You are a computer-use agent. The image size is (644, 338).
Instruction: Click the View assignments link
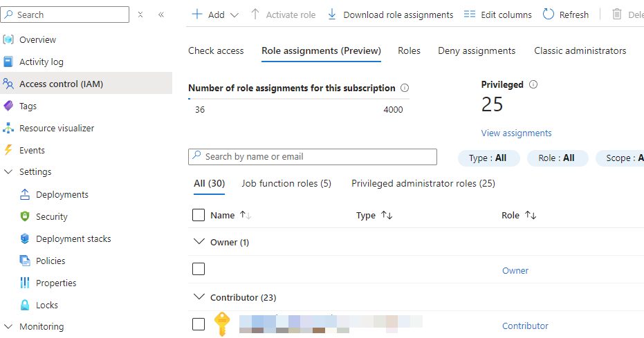click(x=516, y=133)
